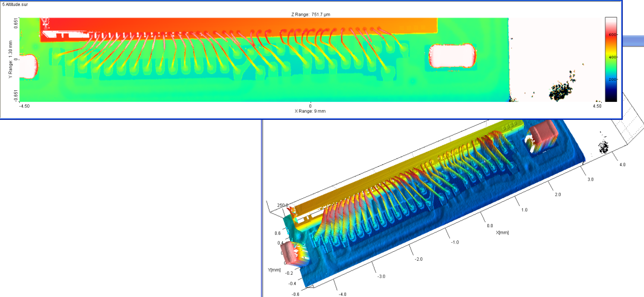Image resolution: width=644 pixels, height=297 pixels.
Task: Click the 'X Range: 9 mm' axis label
Action: tap(310, 111)
